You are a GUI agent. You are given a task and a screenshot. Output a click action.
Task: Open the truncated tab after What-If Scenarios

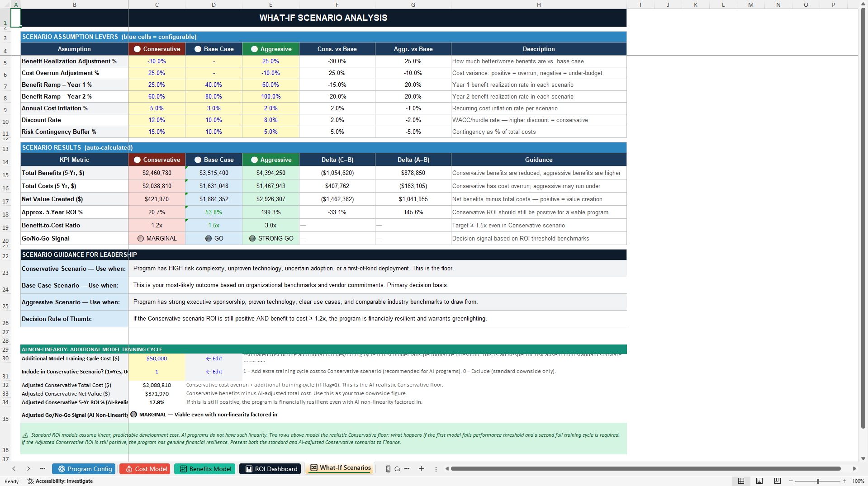pyautogui.click(x=393, y=469)
